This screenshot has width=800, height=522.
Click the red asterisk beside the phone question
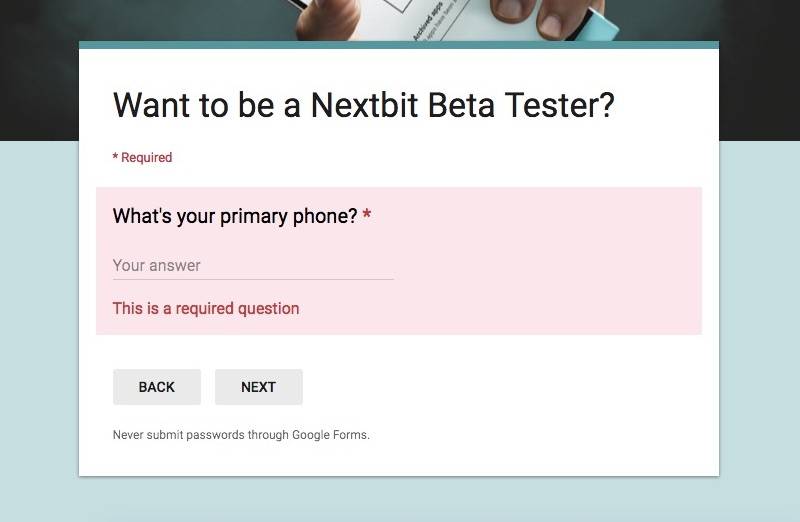click(367, 216)
